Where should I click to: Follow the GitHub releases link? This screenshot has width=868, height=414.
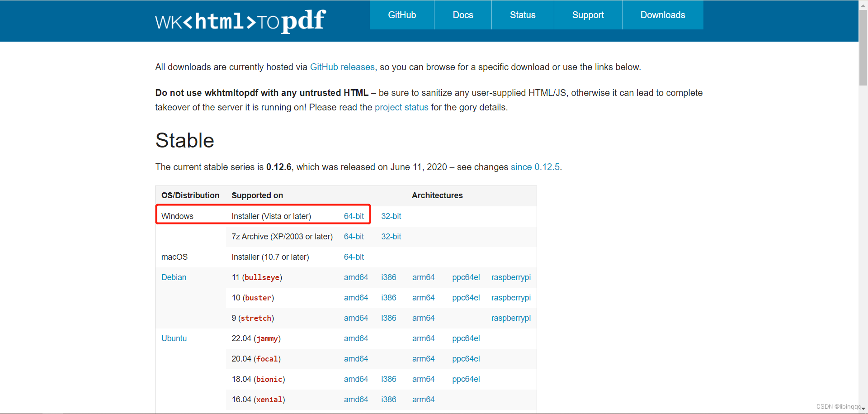coord(342,67)
